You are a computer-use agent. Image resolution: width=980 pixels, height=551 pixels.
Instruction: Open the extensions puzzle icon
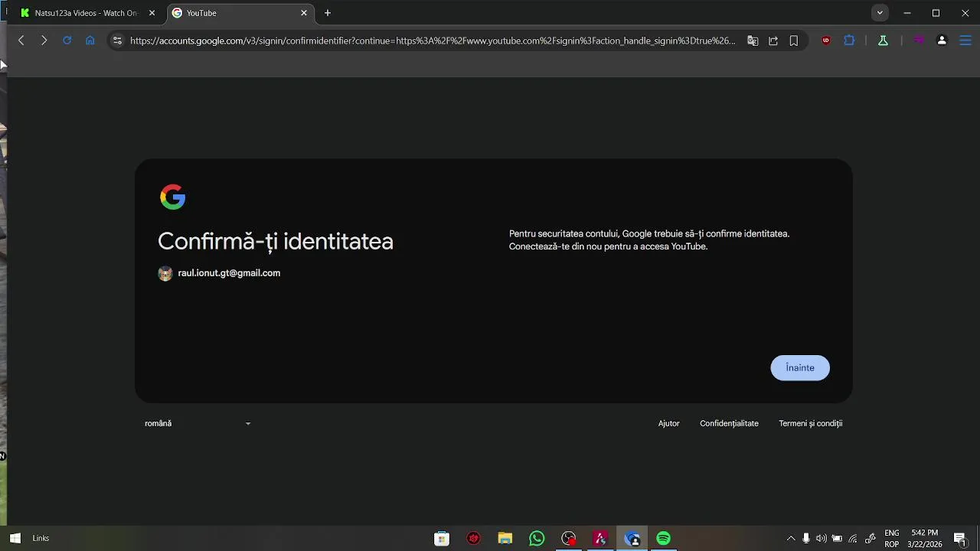tap(849, 41)
